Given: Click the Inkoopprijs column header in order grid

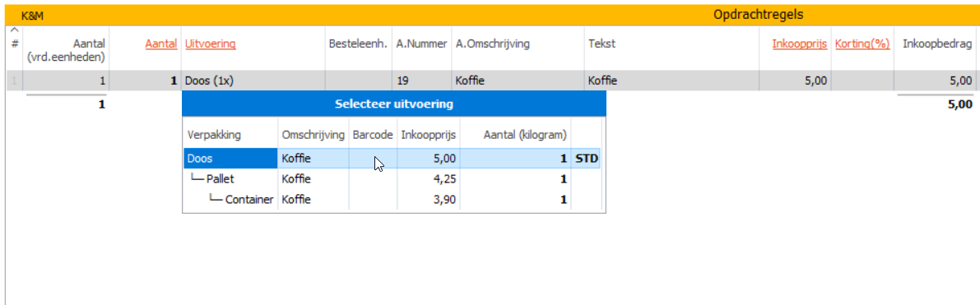Looking at the screenshot, I should [800, 44].
